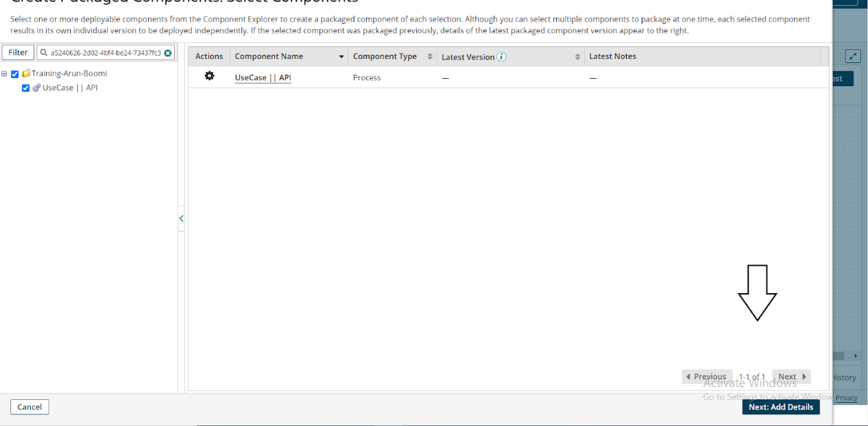Click the UseCase || API process icon in tree

36,88
